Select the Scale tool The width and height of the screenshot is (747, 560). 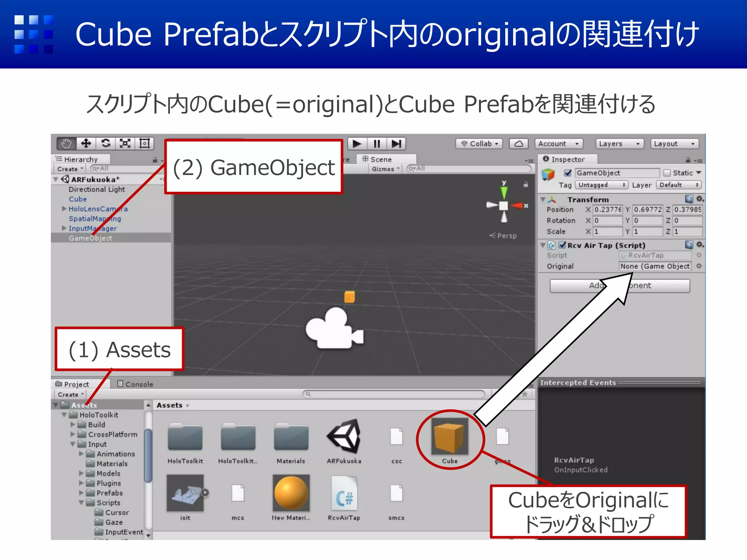click(x=125, y=144)
